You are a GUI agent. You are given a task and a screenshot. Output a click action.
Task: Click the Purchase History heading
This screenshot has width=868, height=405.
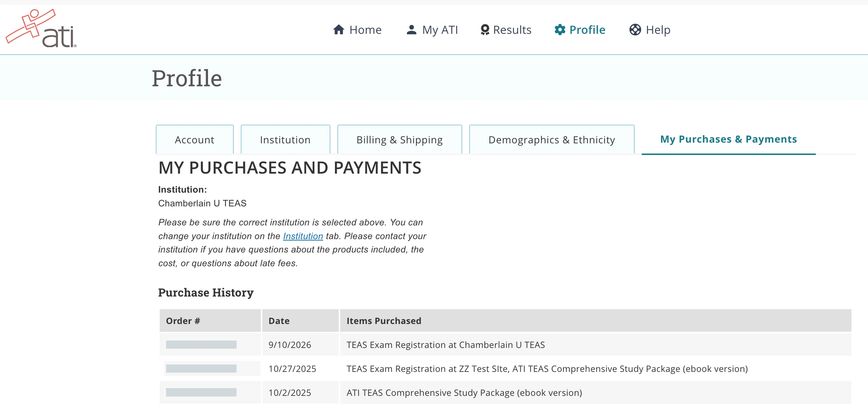206,292
